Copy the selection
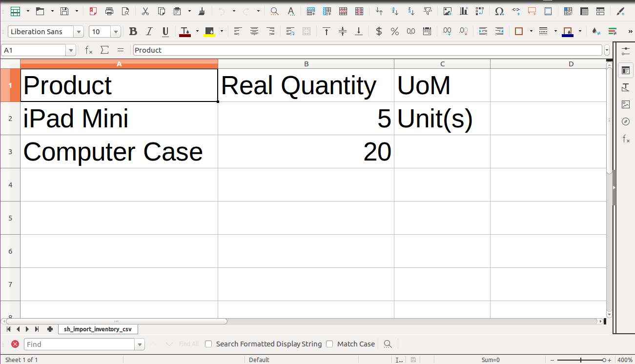Image resolution: width=635 pixels, height=364 pixels. (x=162, y=11)
